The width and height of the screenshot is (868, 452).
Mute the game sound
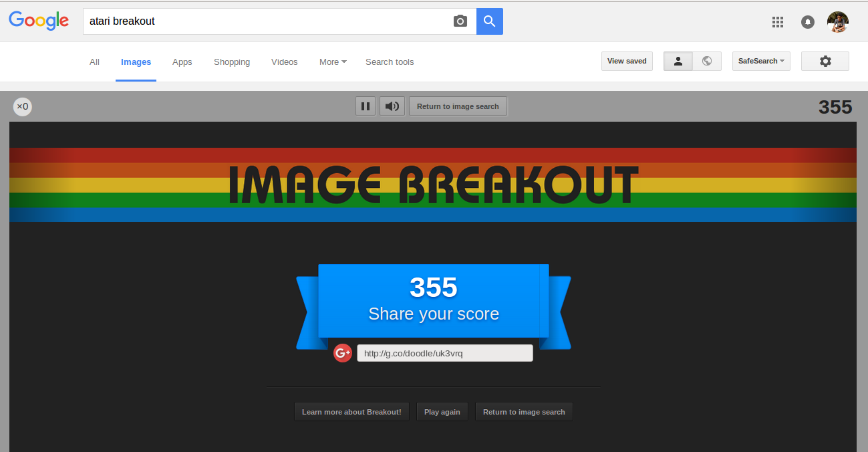coord(392,106)
